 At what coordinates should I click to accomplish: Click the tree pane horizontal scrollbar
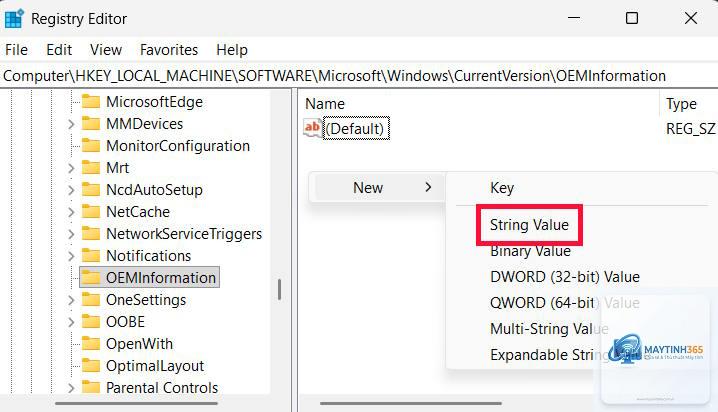(136, 403)
